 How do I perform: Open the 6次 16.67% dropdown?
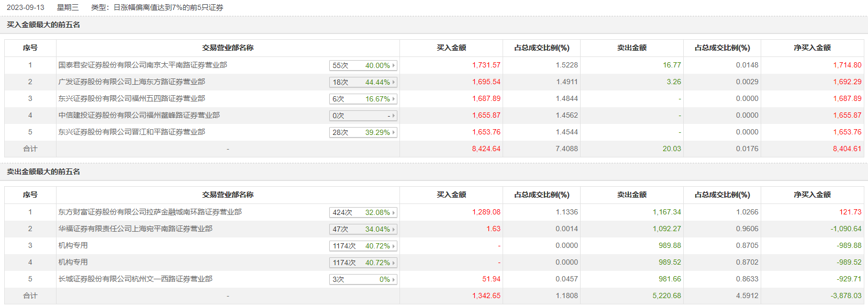pyautogui.click(x=363, y=99)
